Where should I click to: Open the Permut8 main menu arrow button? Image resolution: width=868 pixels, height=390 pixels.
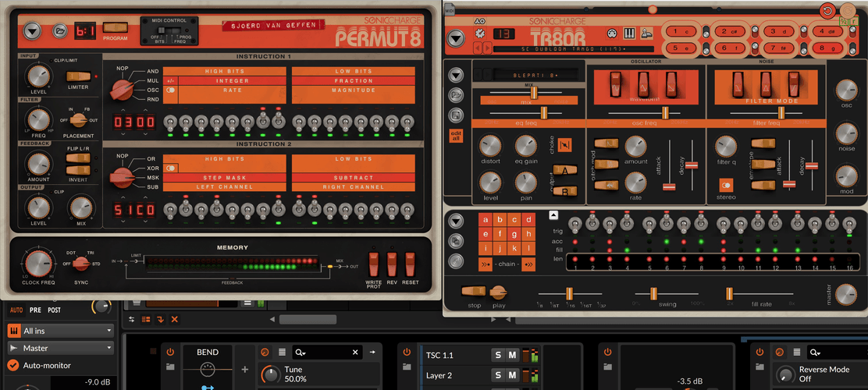click(33, 31)
